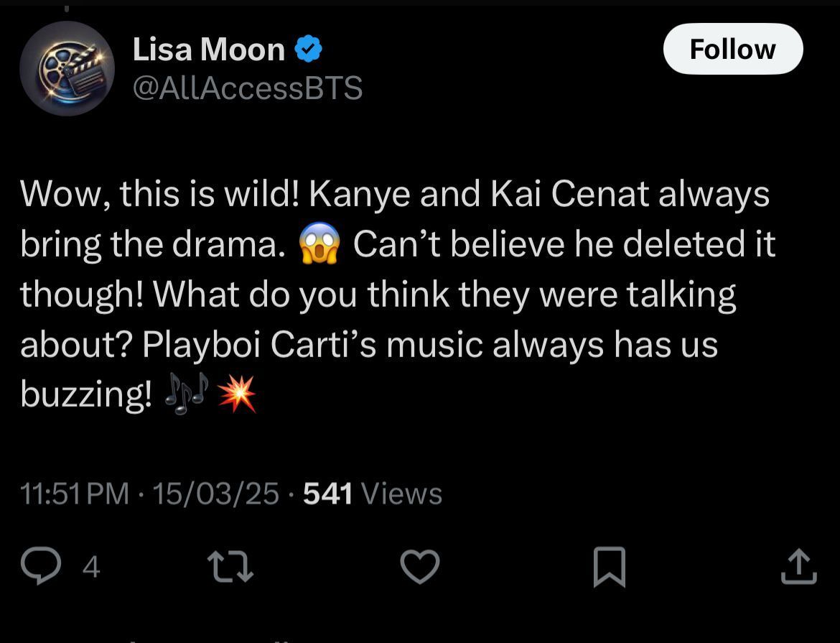
Task: Click the words Kai Cenat in post
Action: point(569,194)
